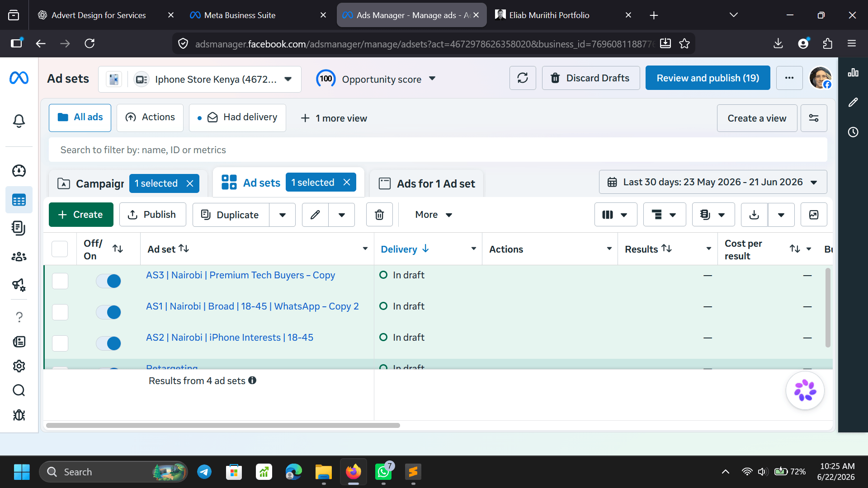
Task: Open the edit pencil in right rail
Action: click(x=853, y=103)
